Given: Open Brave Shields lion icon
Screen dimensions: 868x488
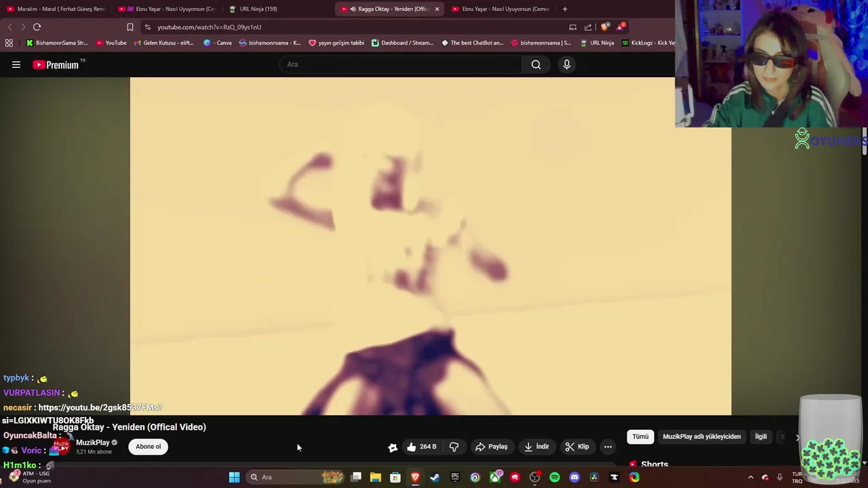Looking at the screenshot, I should 605,26.
